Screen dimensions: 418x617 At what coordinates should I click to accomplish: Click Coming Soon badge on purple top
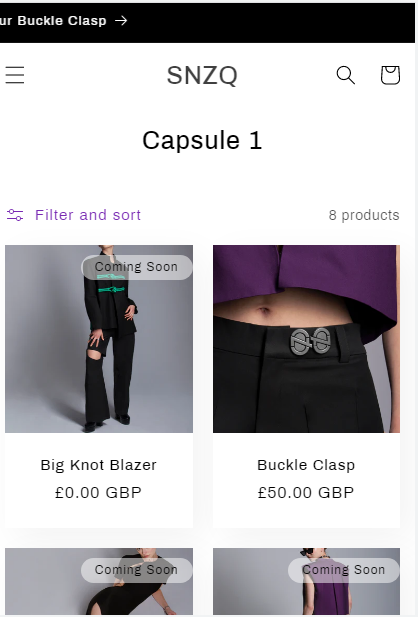(x=344, y=570)
